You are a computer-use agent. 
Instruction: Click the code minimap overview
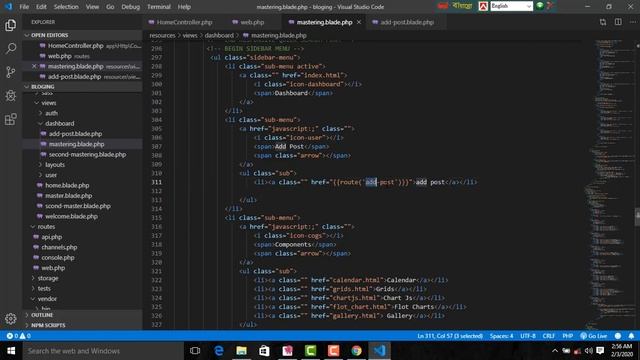tap(608, 184)
